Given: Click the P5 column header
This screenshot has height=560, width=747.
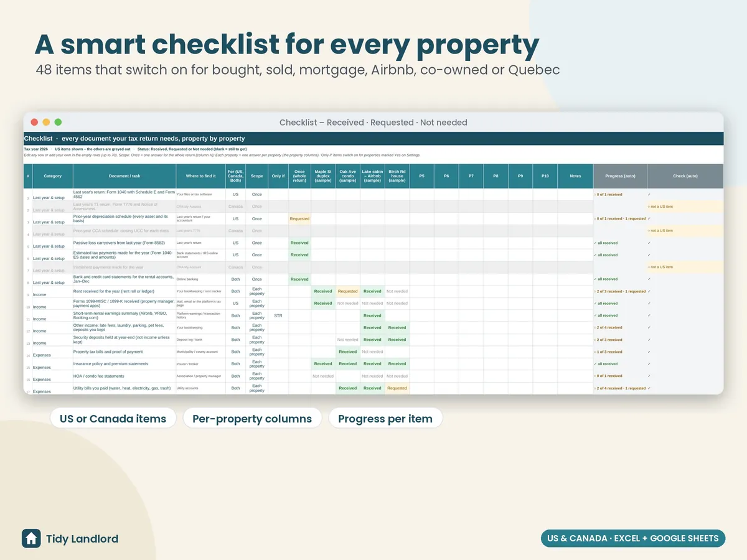Looking at the screenshot, I should [421, 176].
